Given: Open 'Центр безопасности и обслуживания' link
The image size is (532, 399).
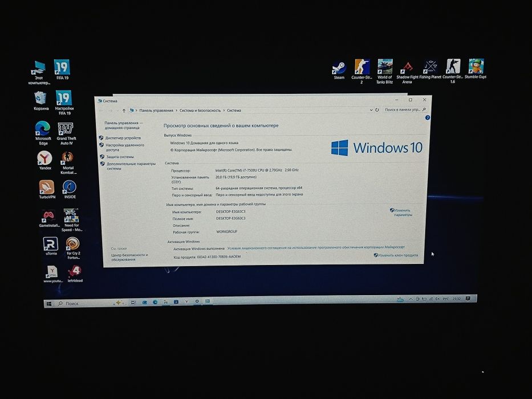Looking at the screenshot, I should point(129,257).
